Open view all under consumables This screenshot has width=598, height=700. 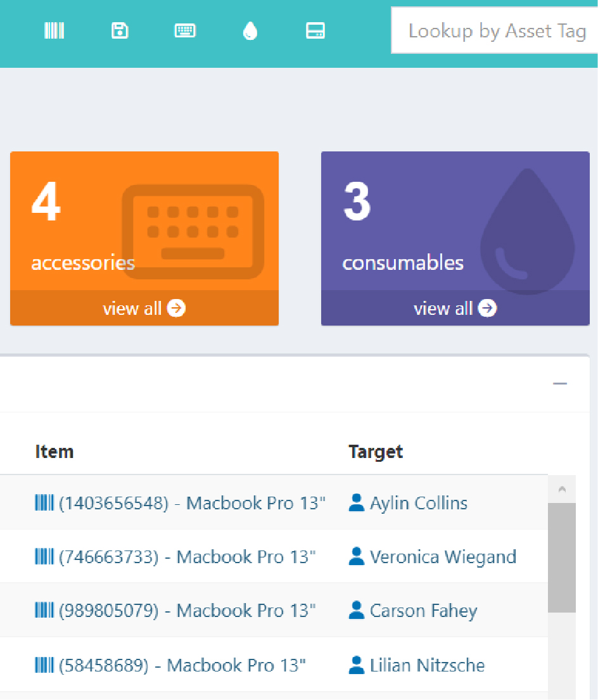455,309
